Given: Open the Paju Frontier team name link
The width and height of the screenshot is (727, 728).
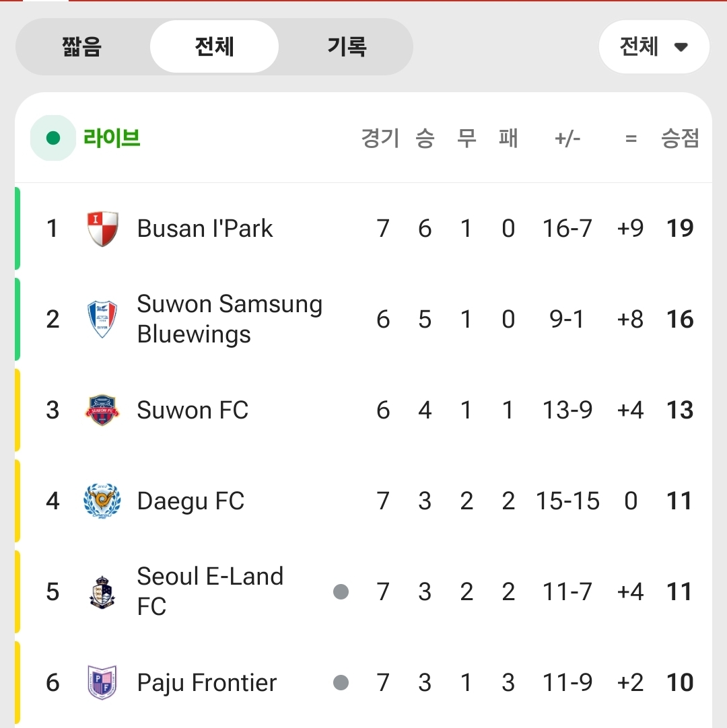Looking at the screenshot, I should [x=207, y=683].
